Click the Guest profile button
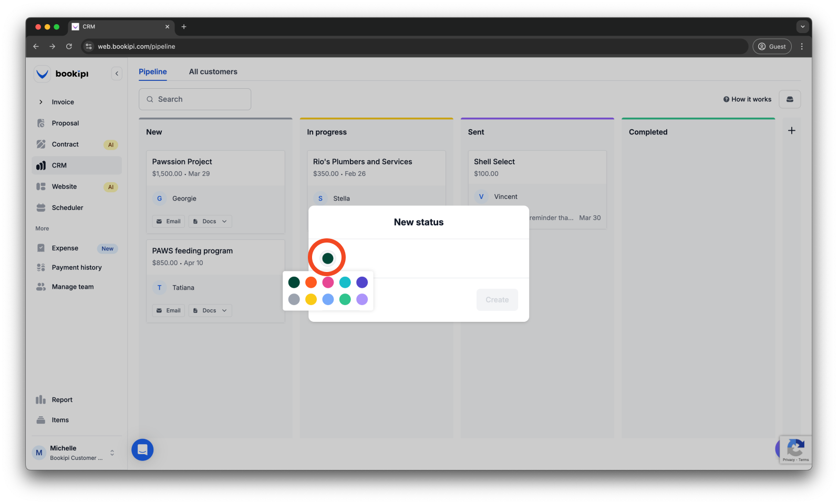Viewport: 838px width, 504px height. (x=772, y=46)
